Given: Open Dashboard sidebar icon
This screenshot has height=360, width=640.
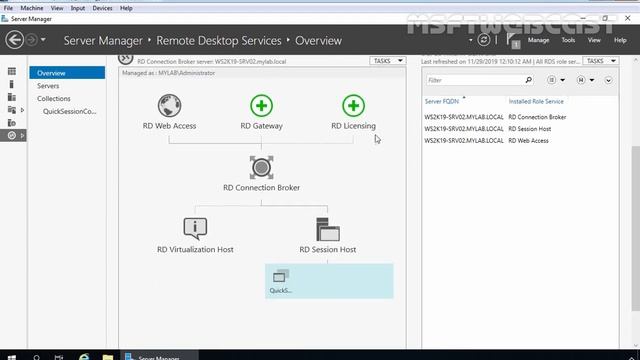Looking at the screenshot, I should [x=12, y=71].
